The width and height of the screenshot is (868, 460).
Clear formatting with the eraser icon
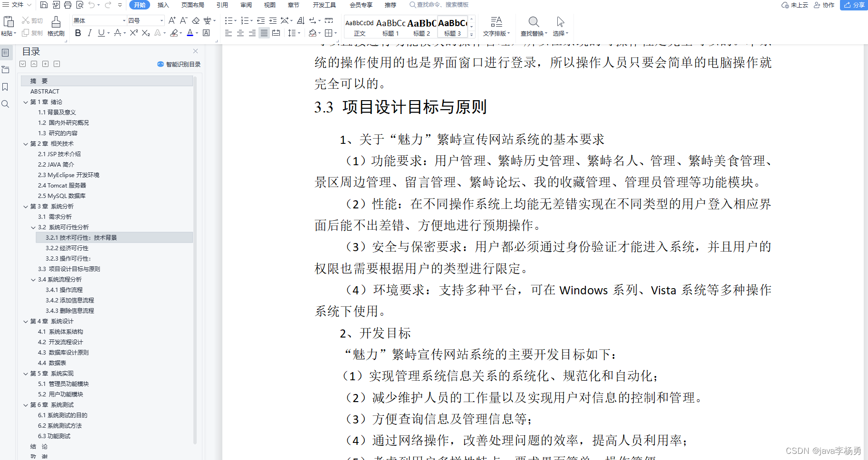196,20
